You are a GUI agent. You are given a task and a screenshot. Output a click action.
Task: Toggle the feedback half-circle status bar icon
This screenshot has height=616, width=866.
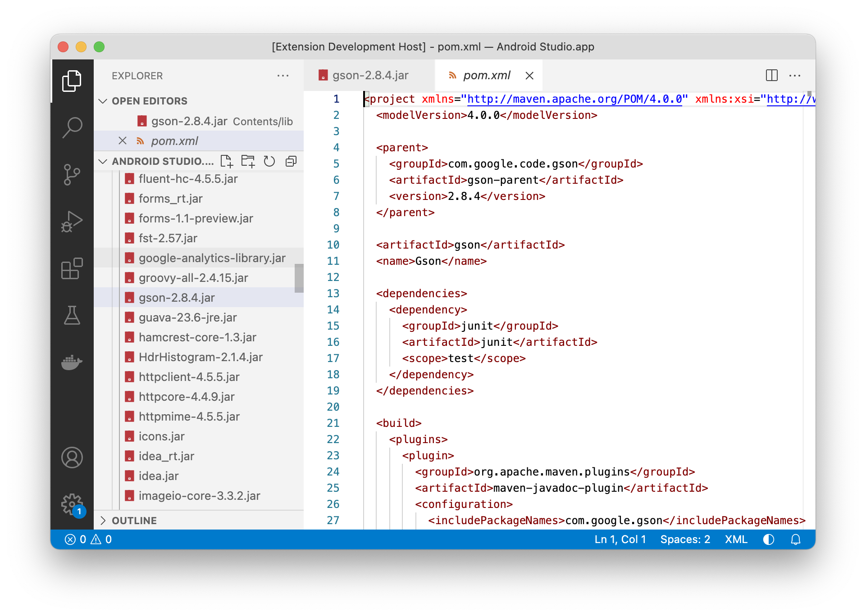[x=769, y=539]
